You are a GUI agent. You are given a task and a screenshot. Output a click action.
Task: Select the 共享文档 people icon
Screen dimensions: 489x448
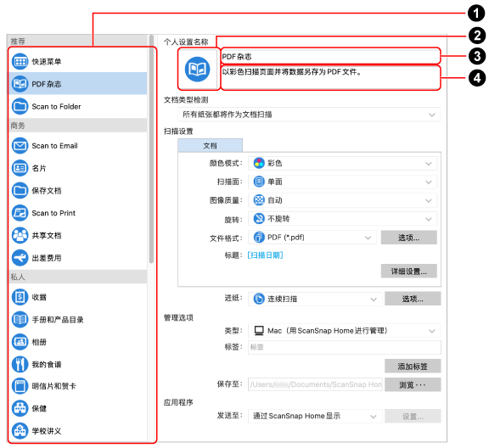click(20, 235)
